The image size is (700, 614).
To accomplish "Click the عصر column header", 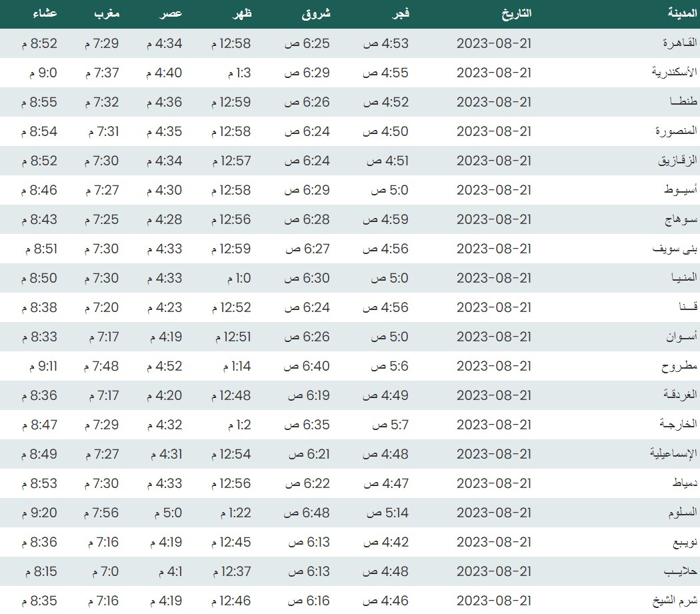I will [171, 13].
